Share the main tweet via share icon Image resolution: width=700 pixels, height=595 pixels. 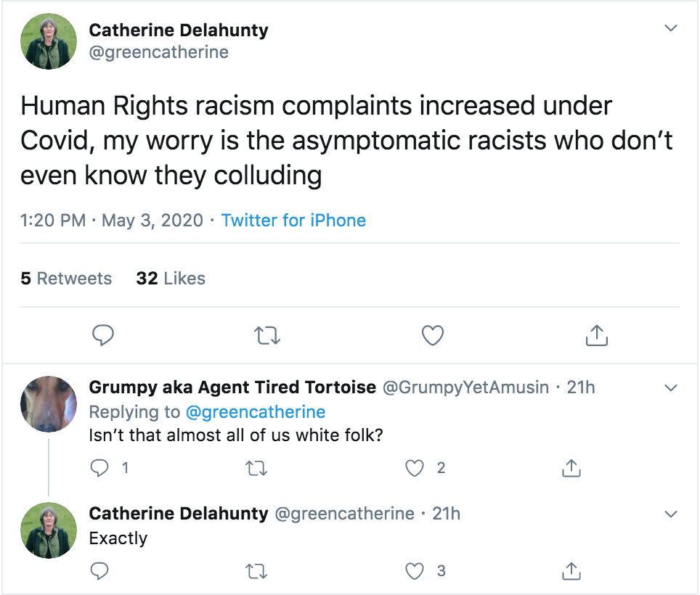coord(595,335)
